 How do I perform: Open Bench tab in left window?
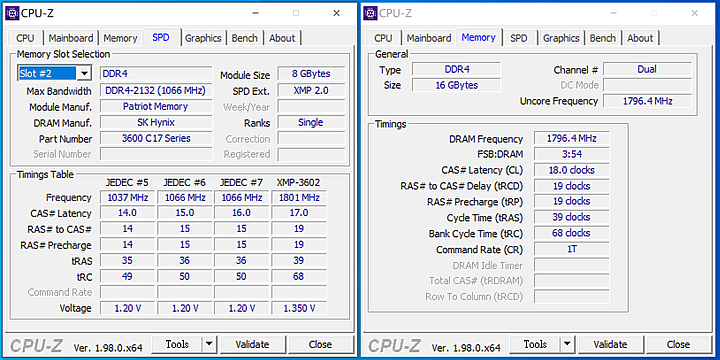pyautogui.click(x=245, y=38)
